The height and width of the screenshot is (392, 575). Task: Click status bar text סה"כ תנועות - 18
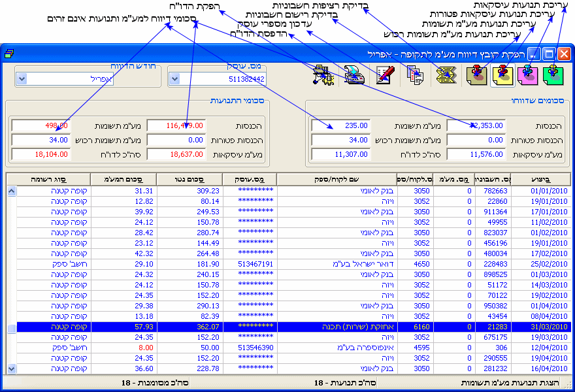pos(345,383)
